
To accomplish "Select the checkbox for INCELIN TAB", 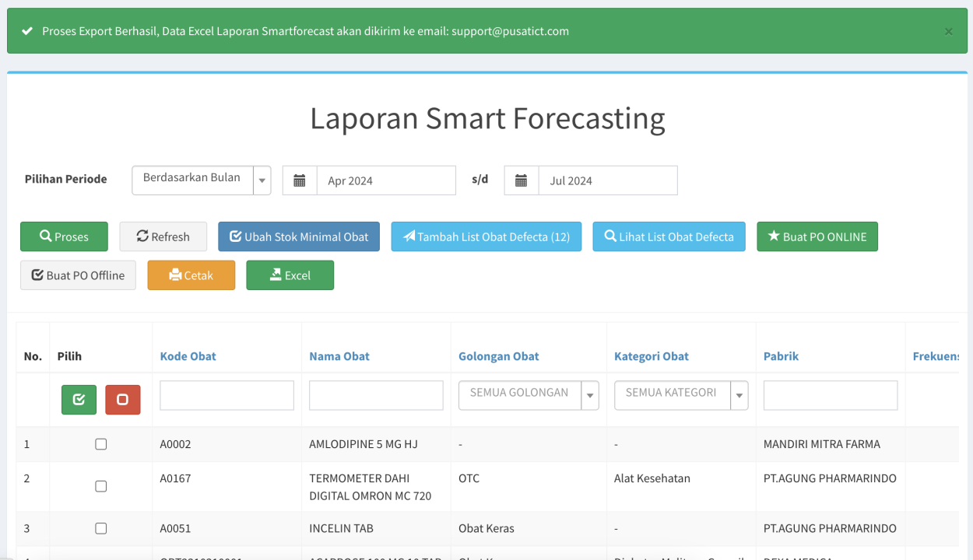I will [x=101, y=528].
